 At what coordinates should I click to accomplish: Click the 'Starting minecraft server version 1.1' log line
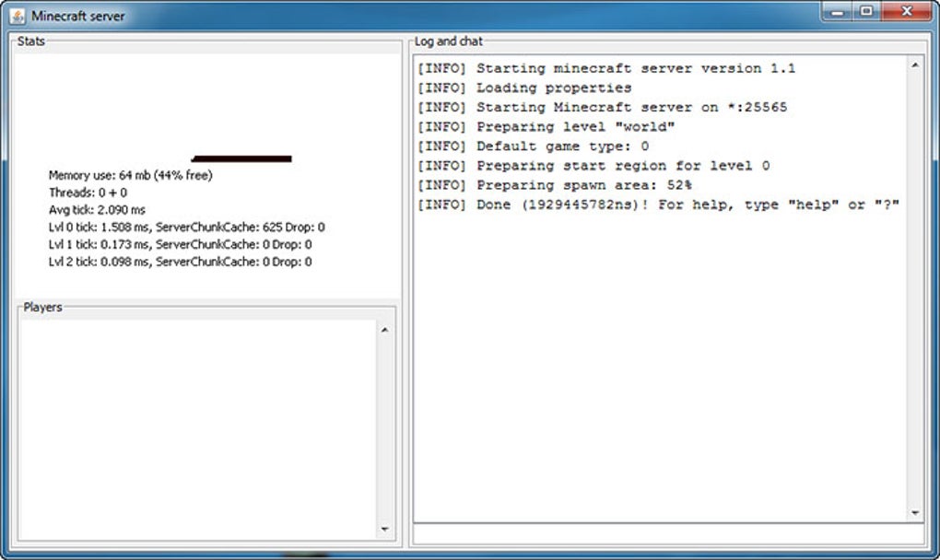click(606, 68)
